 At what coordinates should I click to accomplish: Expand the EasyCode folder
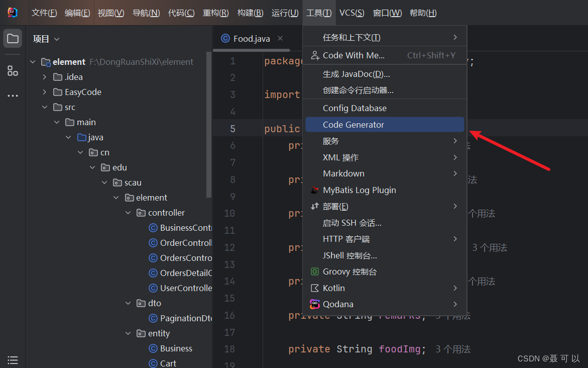pos(45,92)
